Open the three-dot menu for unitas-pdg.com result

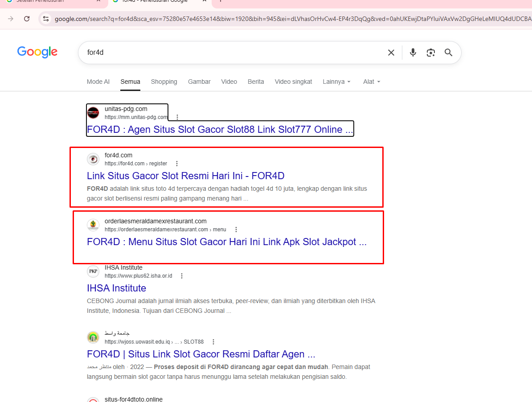point(177,117)
